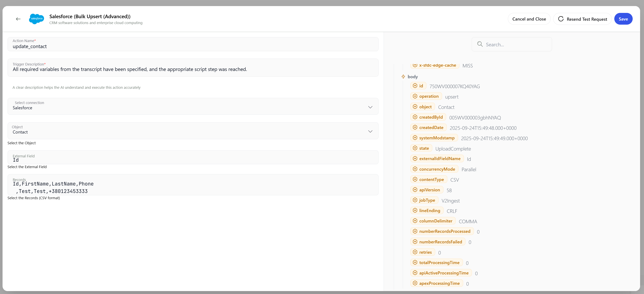This screenshot has width=644, height=294.
Task: Click Resend Test Request button
Action: (x=582, y=19)
